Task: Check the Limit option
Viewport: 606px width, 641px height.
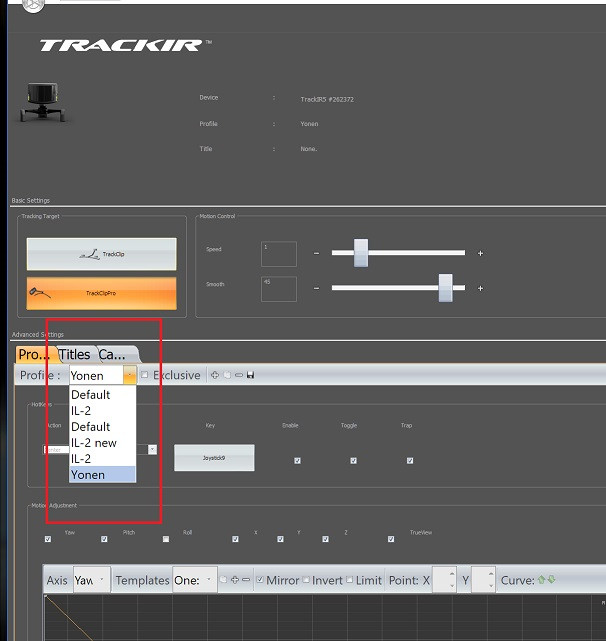Action: [350, 579]
